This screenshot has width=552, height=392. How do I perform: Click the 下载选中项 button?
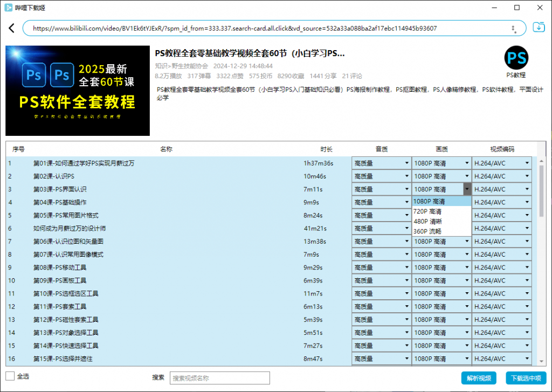click(526, 378)
